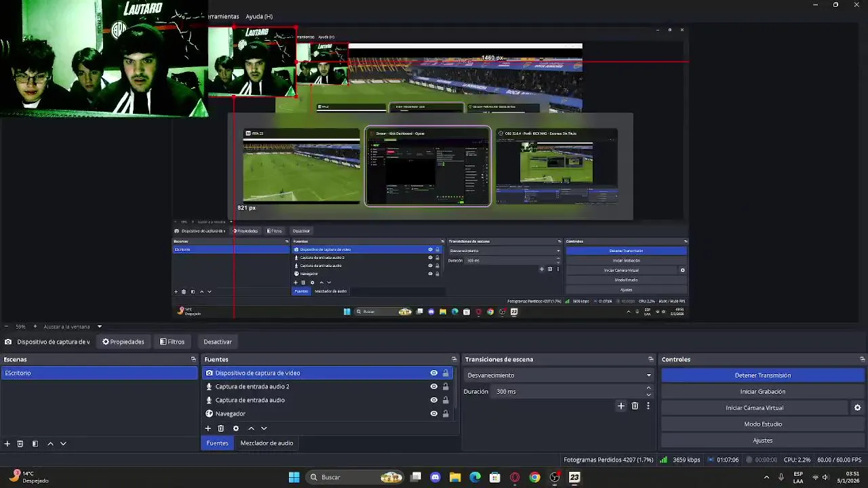Viewport: 868px width, 488px height.
Task: Open Propiedades of selected source
Action: (123, 342)
